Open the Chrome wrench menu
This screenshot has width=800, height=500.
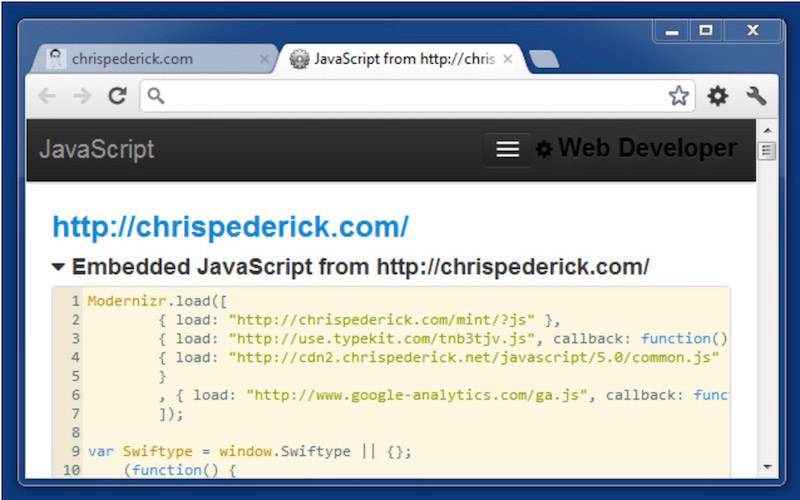pos(756,95)
